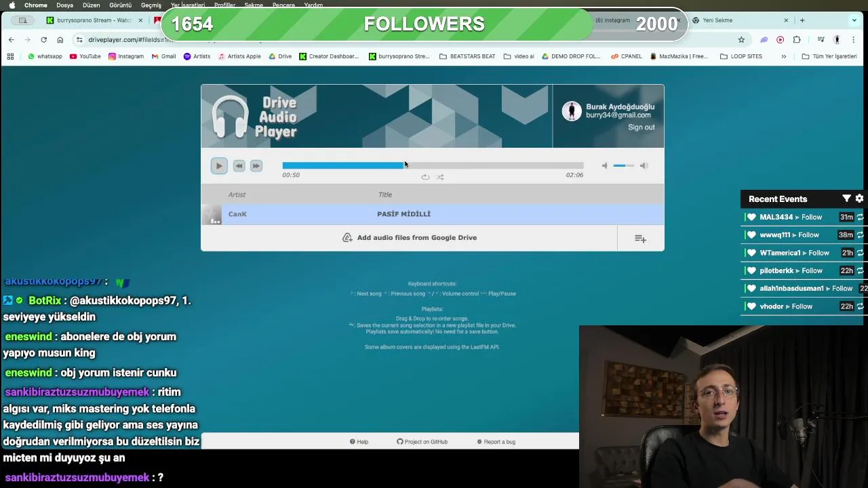Adjust the player volume slider
This screenshot has width=868, height=488.
pyautogui.click(x=624, y=165)
